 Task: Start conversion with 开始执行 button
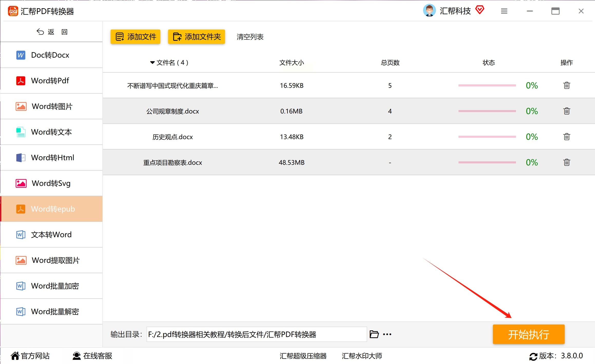pos(528,334)
